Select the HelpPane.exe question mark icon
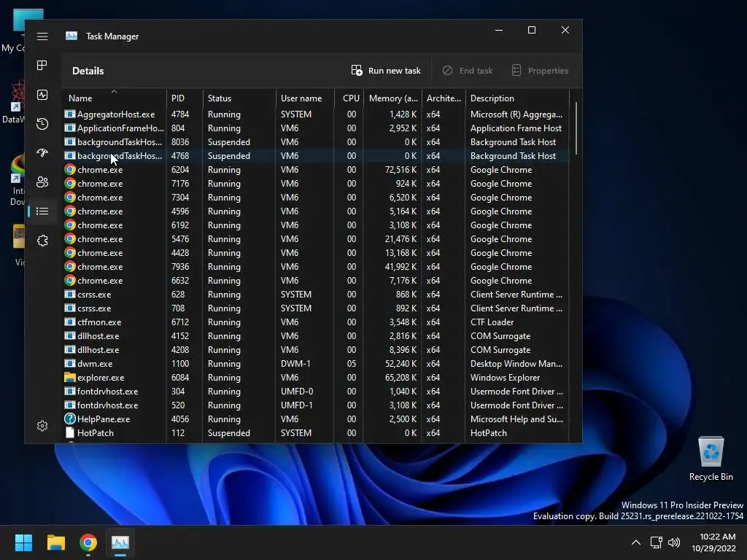The height and width of the screenshot is (560, 747). (70, 419)
